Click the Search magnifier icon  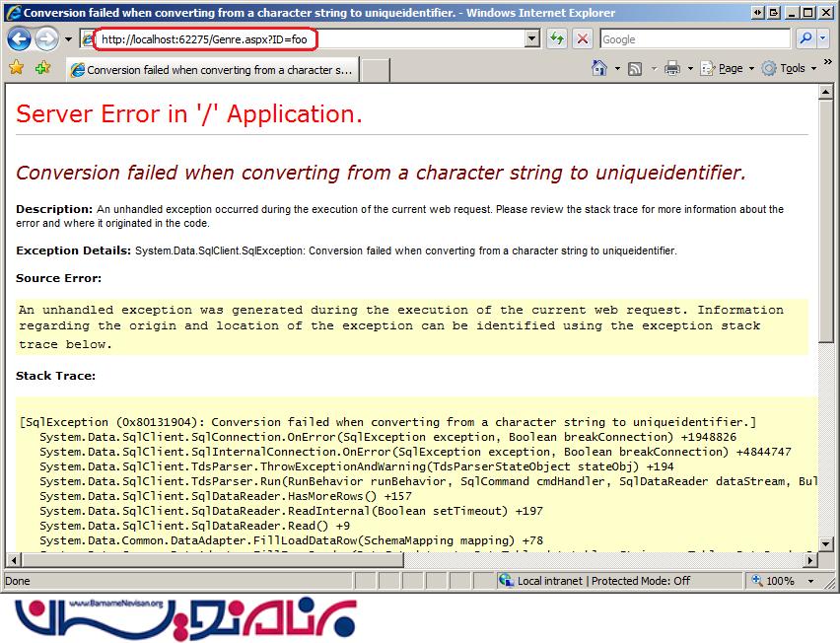click(805, 39)
